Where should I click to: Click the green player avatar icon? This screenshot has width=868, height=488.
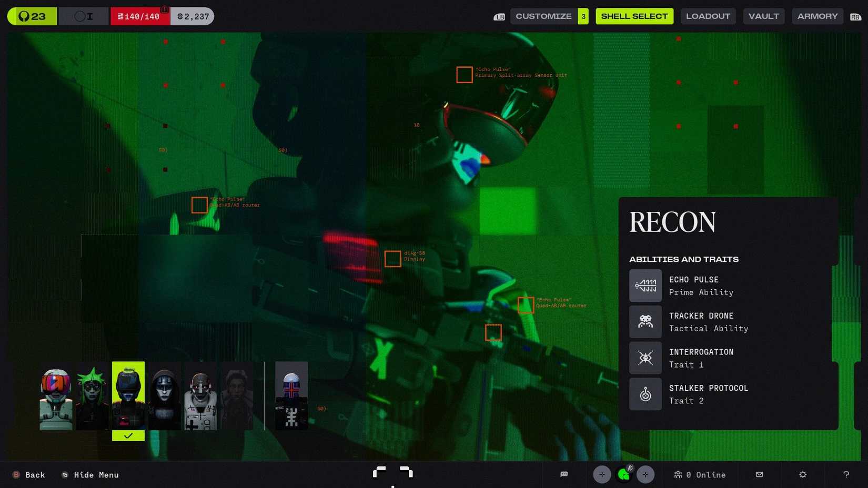point(624,474)
